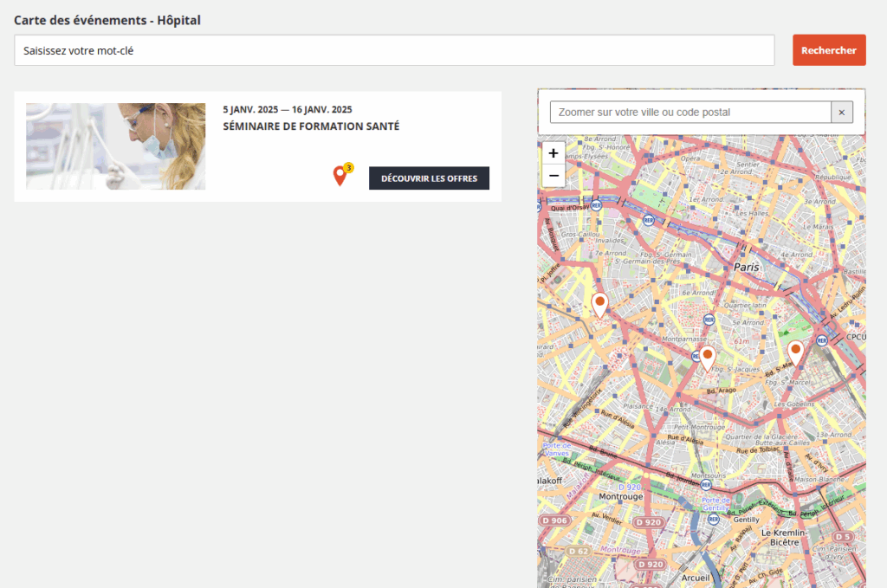Viewport: 887px width, 588px height.
Task: Select the map marker near Bd. St-Marcel
Action: (x=795, y=352)
